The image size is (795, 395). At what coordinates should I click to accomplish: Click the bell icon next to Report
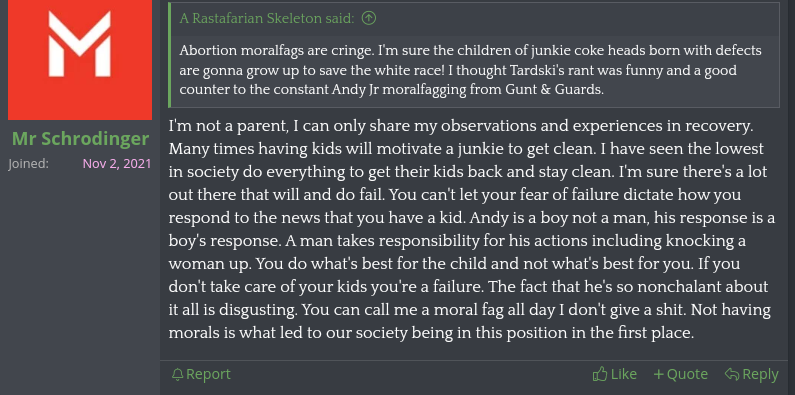tap(177, 375)
